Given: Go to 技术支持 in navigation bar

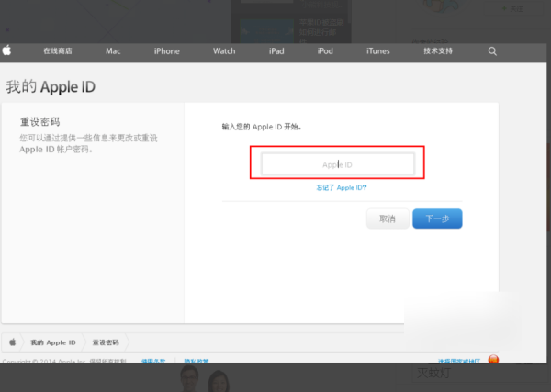Looking at the screenshot, I should tap(438, 50).
